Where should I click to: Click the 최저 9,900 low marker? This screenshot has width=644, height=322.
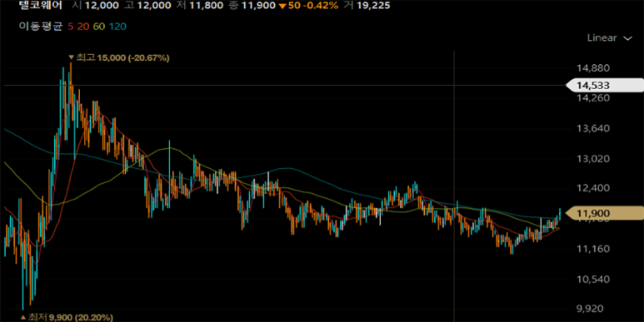pos(67,317)
